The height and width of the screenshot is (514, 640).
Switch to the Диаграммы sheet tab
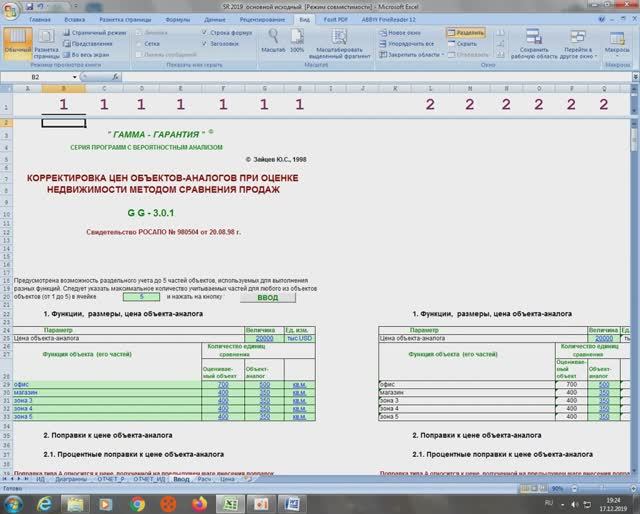click(71, 479)
